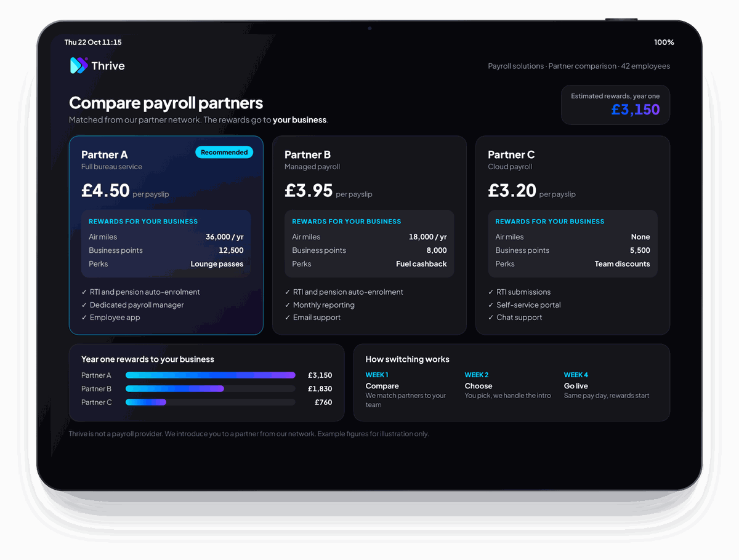Click the £4.50 per payslip price

[125, 191]
